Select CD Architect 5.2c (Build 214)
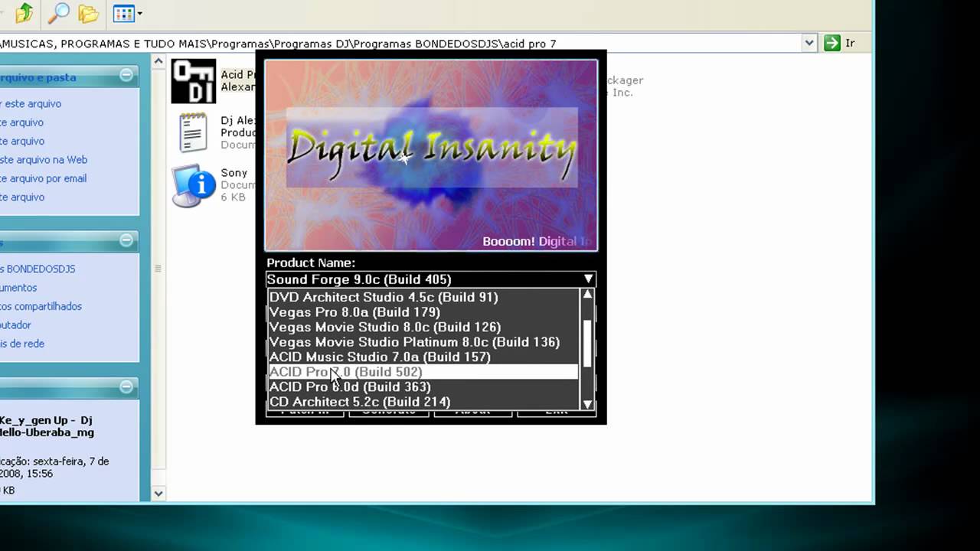This screenshot has height=551, width=980. point(423,402)
